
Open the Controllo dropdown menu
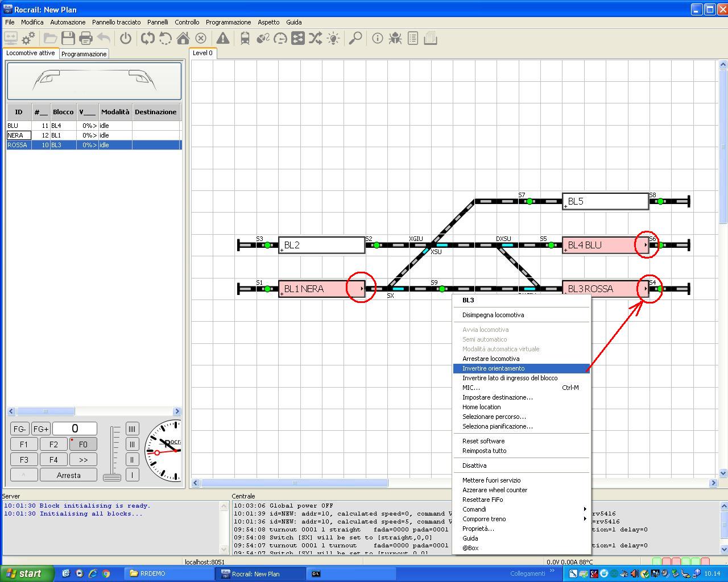[x=187, y=22]
